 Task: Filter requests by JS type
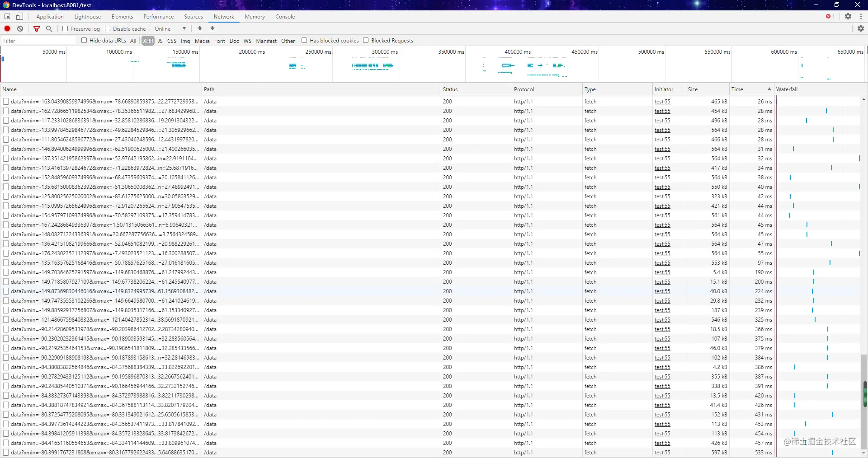160,41
